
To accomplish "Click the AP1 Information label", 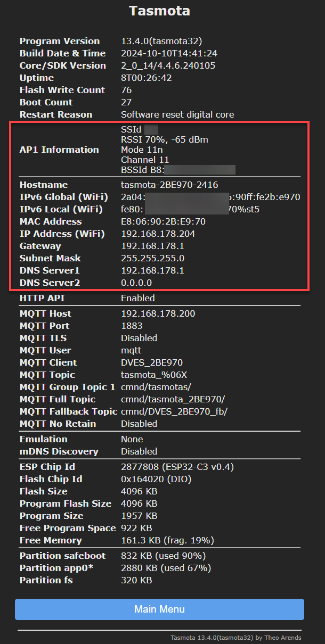I will 59,150.
